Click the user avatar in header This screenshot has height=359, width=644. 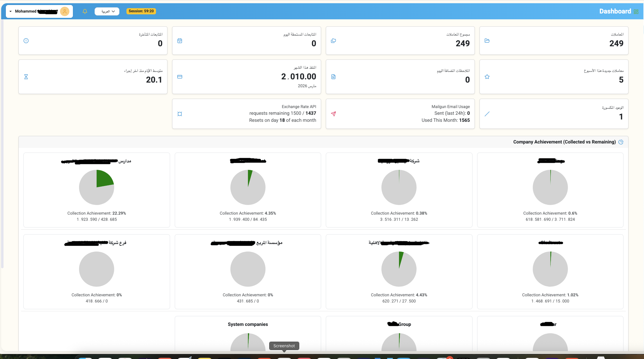point(64,11)
